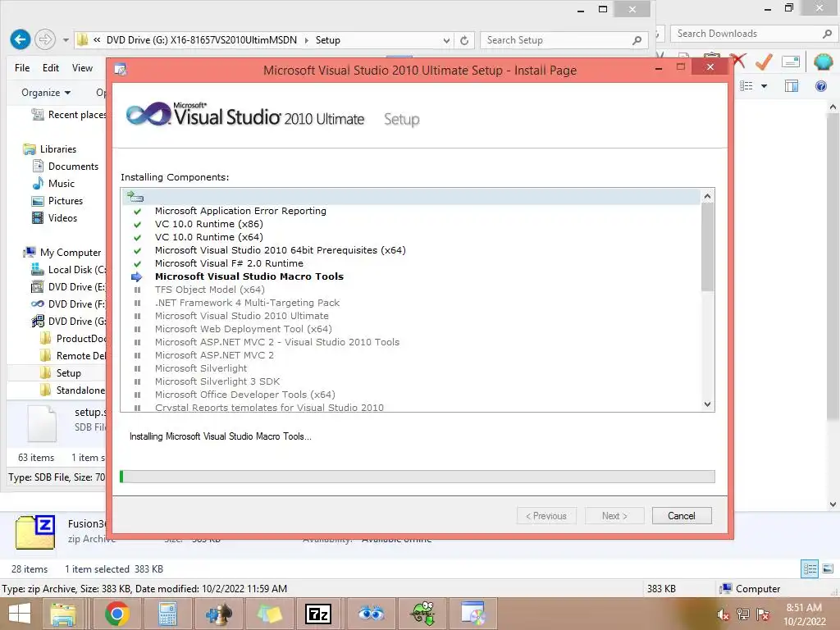
Task: Click the pause marker beside TFS Object Model (x64)
Action: (x=137, y=290)
